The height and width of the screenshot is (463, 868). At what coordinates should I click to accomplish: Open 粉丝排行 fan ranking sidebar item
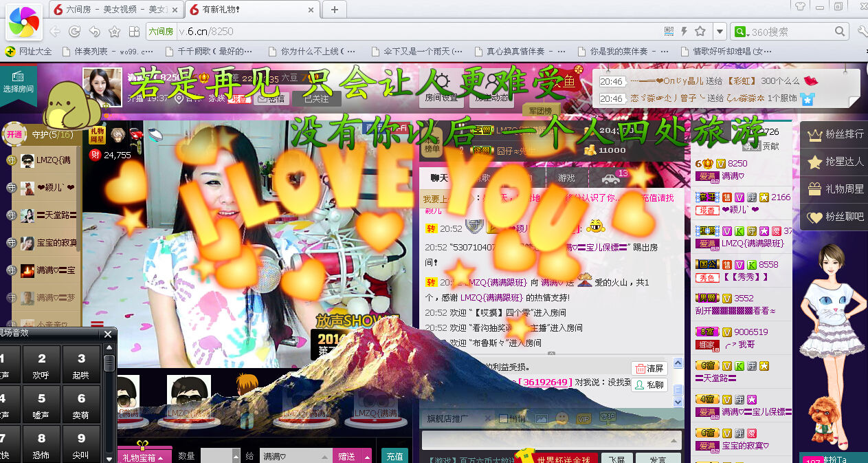coord(835,134)
